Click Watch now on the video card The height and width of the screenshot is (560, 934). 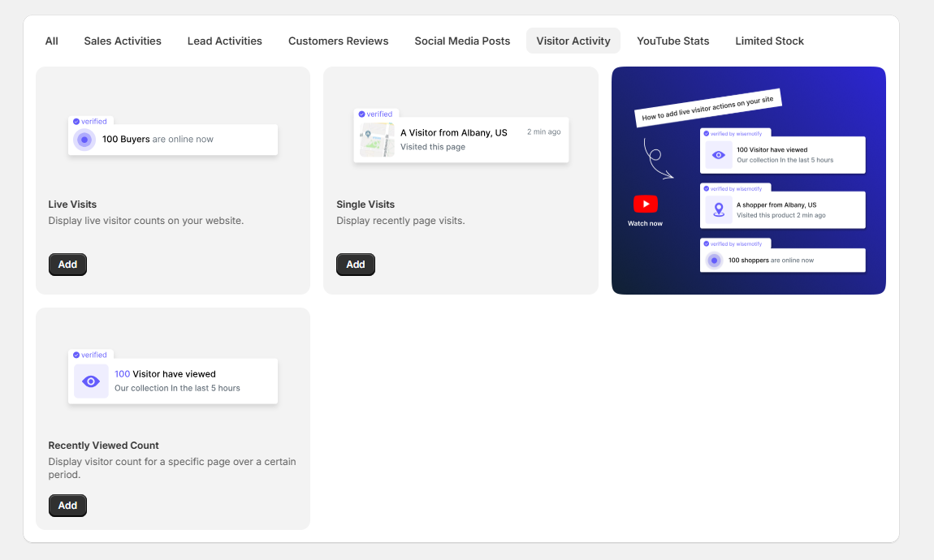tap(644, 223)
